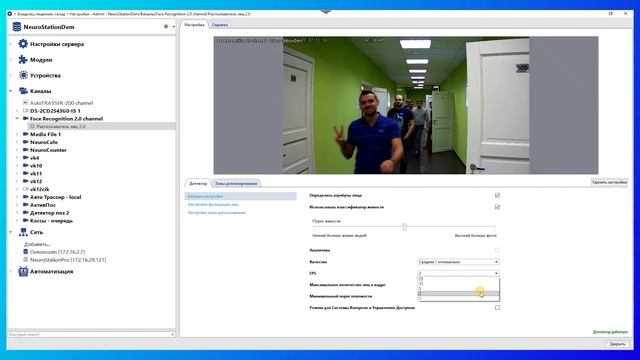Click the camera icon of vk12clk
640x360 pixels.
tap(26, 189)
